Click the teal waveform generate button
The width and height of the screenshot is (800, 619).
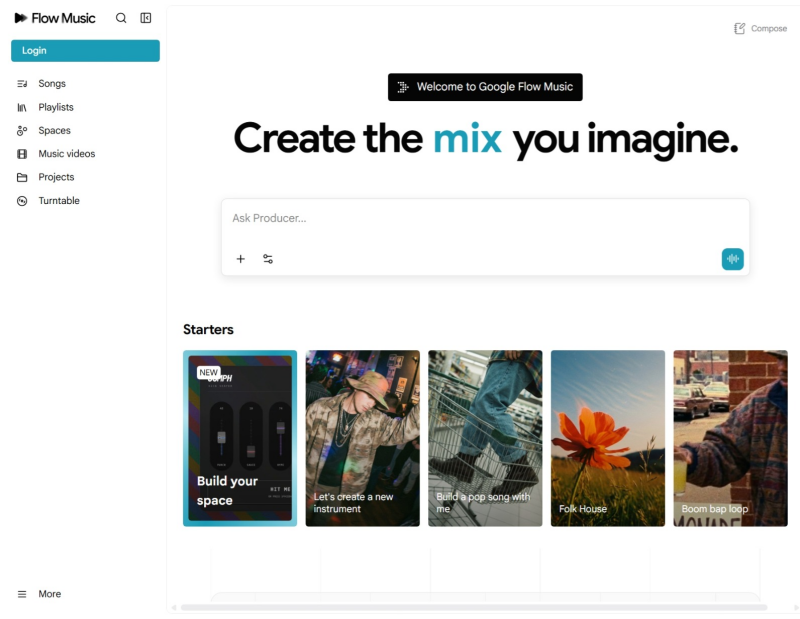tap(733, 259)
